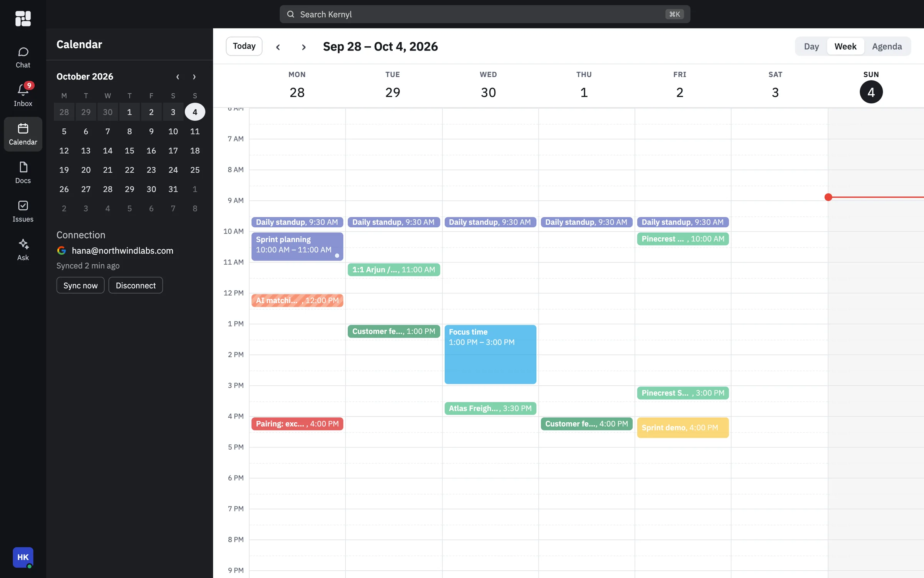Select October 22 in mini calendar
This screenshot has width=924, height=578.
129,170
